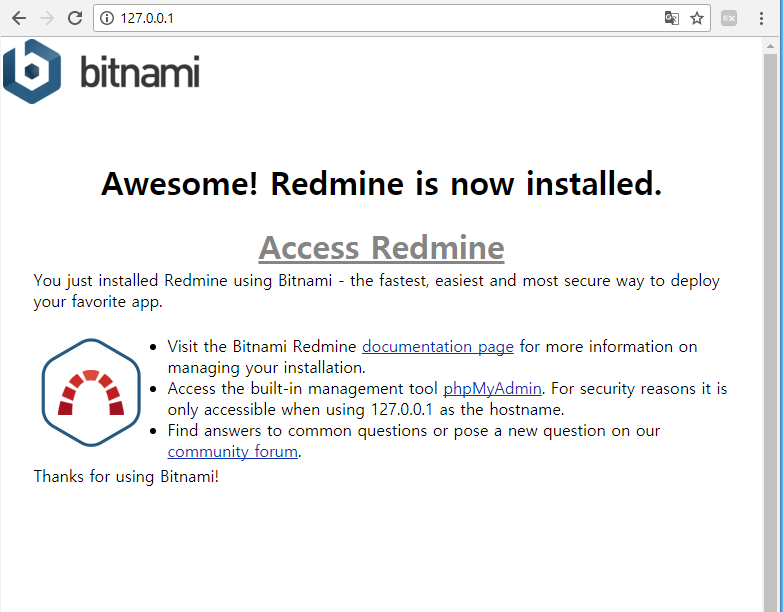Visit the community forum link
Image resolution: width=783 pixels, height=612 pixels.
pyautogui.click(x=232, y=451)
